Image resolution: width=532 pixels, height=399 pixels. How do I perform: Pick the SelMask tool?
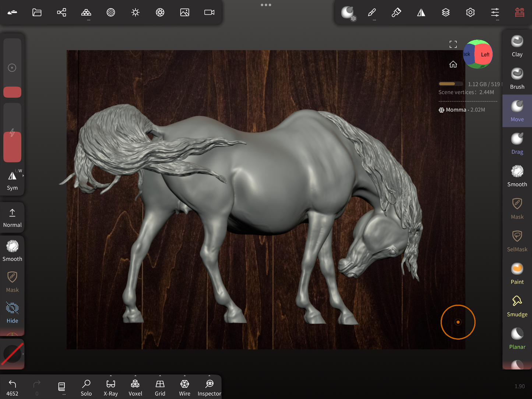(x=517, y=241)
